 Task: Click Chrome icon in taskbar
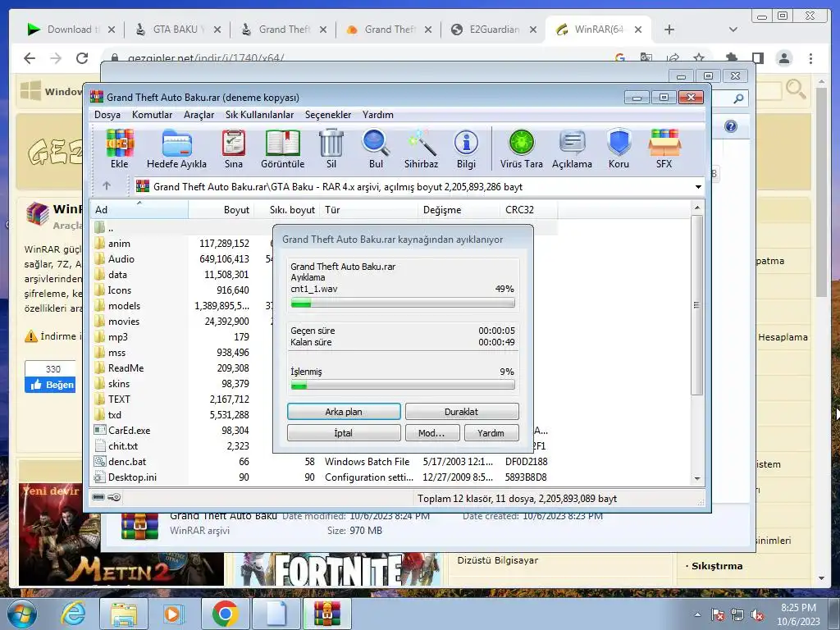pyautogui.click(x=225, y=614)
